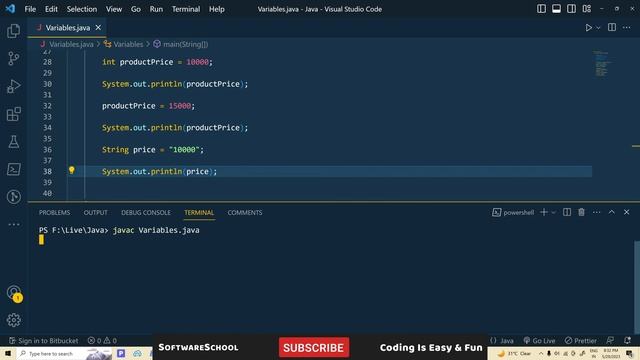This screenshot has width=640, height=360.
Task: Maximize the panel with up chevron
Action: coord(611,212)
